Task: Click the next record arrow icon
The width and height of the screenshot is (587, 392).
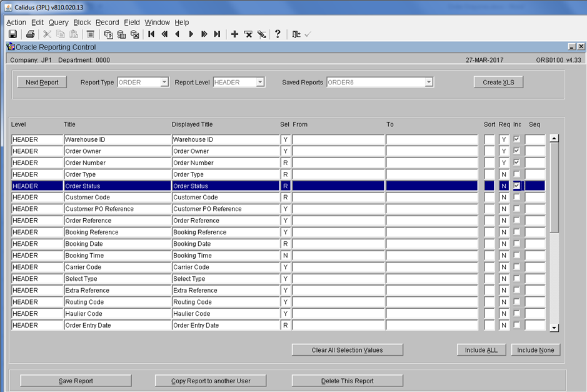Action: 191,34
